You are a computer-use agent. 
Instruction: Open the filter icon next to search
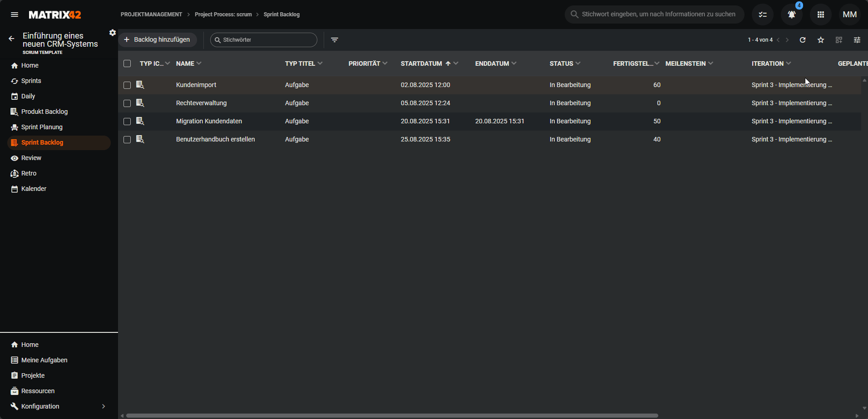(x=335, y=40)
